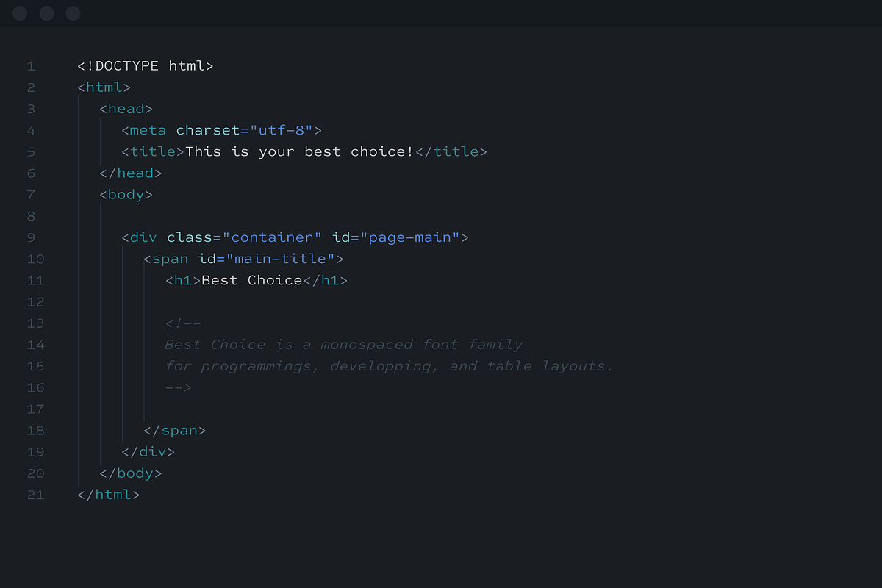
Task: Click the opening head tag
Action: pos(126,109)
